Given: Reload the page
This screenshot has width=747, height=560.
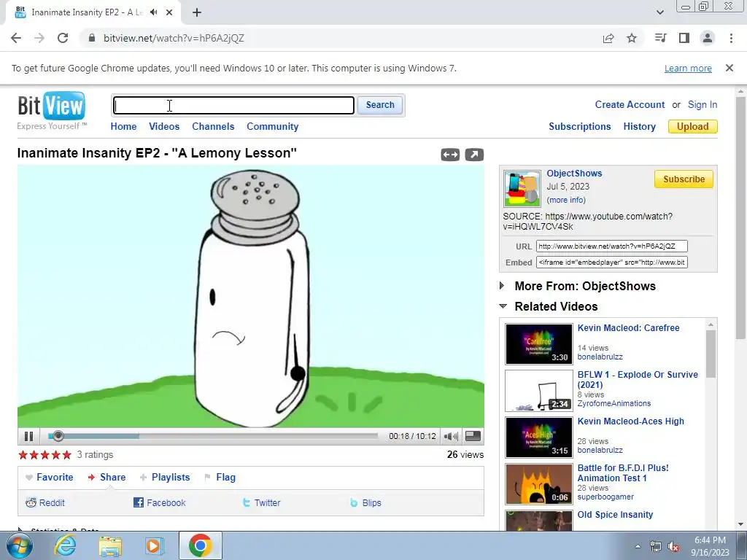Looking at the screenshot, I should pos(63,38).
